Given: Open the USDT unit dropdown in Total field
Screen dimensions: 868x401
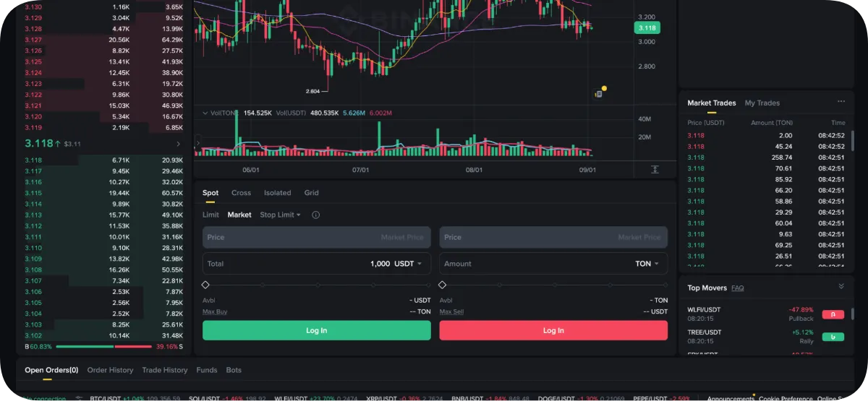Looking at the screenshot, I should (x=409, y=264).
